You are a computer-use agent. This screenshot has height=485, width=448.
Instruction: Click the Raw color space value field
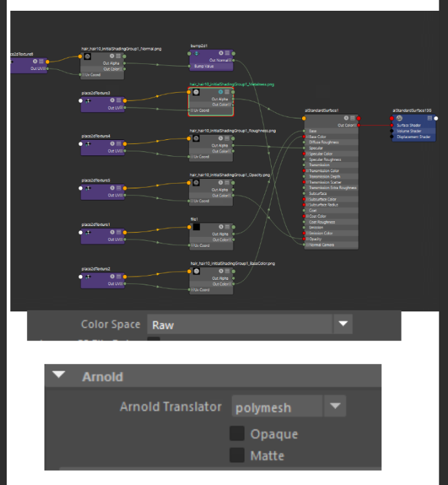pyautogui.click(x=239, y=324)
